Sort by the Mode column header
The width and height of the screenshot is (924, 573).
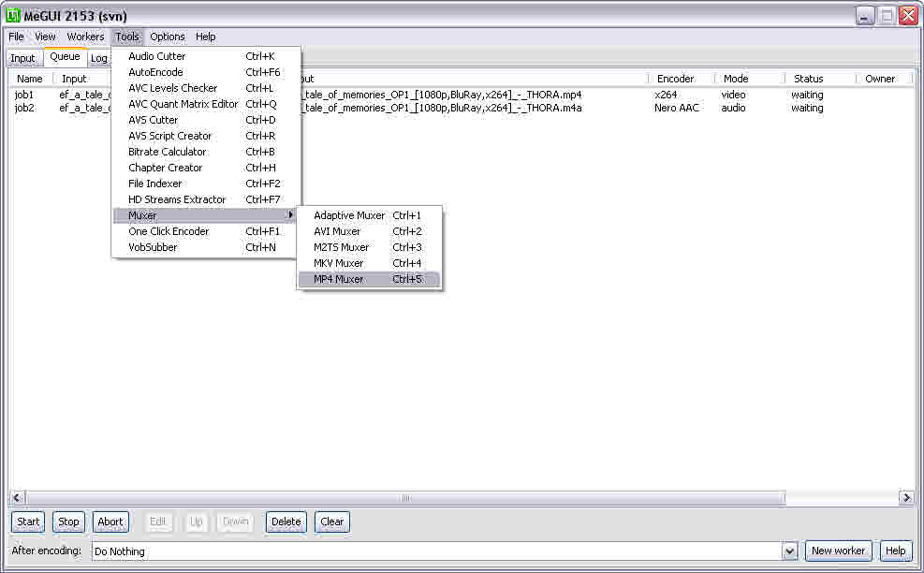pyautogui.click(x=749, y=79)
